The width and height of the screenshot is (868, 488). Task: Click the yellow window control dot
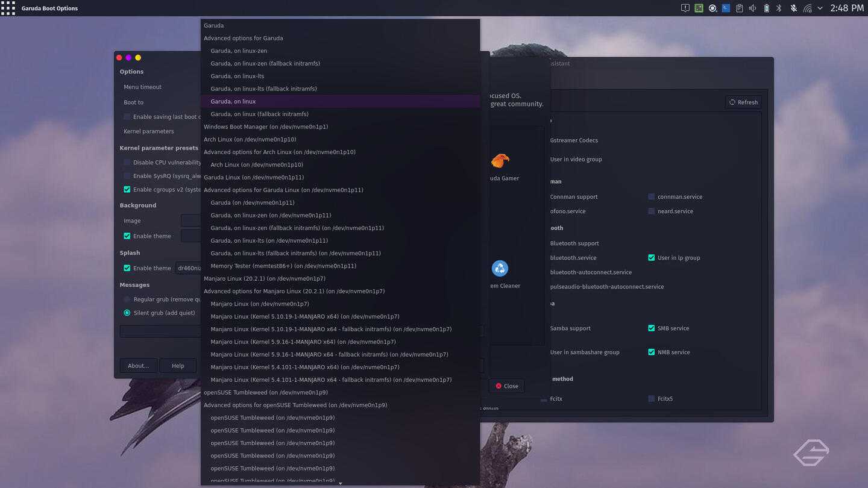(x=138, y=58)
